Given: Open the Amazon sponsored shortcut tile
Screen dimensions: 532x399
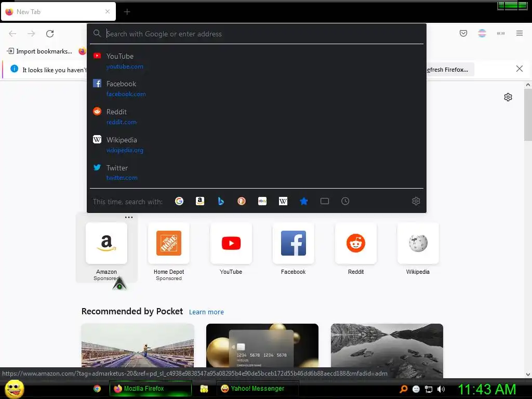Looking at the screenshot, I should 107,243.
